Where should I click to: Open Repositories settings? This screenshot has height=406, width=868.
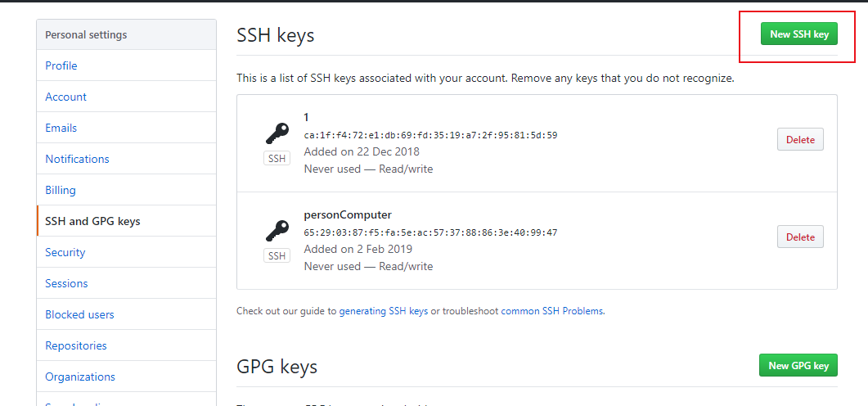[x=76, y=345]
